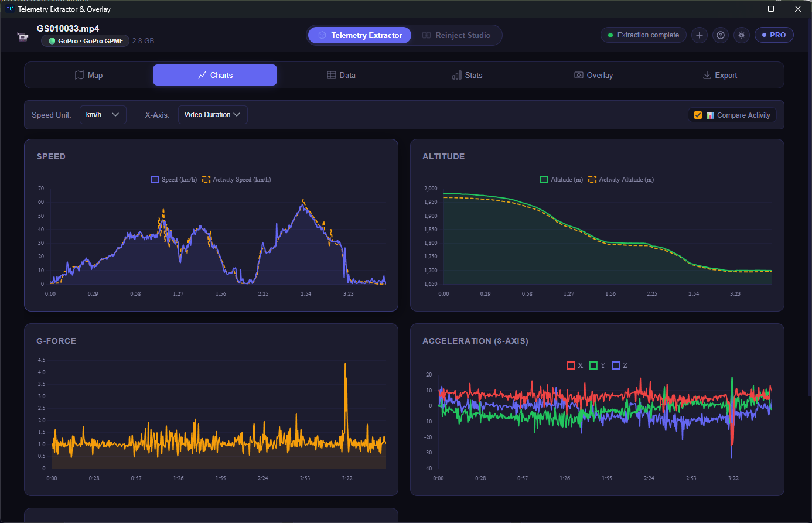Open the settings gear icon
Image resolution: width=812 pixels, height=523 pixels.
pos(741,35)
